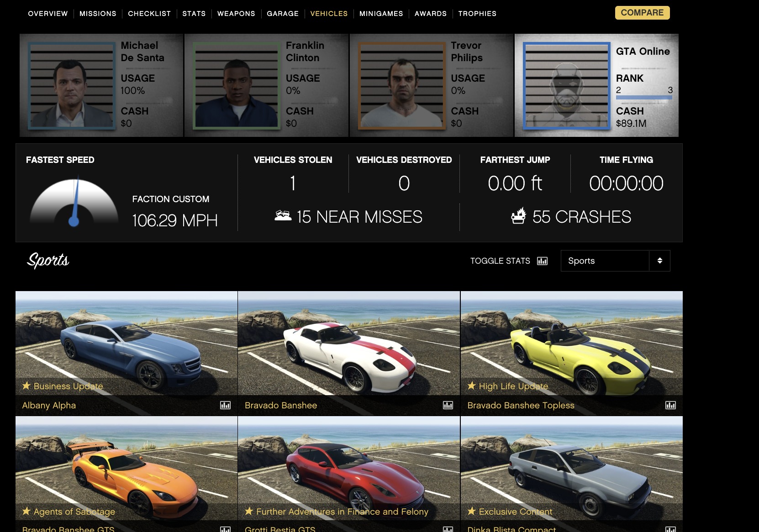
Task: Click the Faction Custom label
Action: (x=171, y=199)
